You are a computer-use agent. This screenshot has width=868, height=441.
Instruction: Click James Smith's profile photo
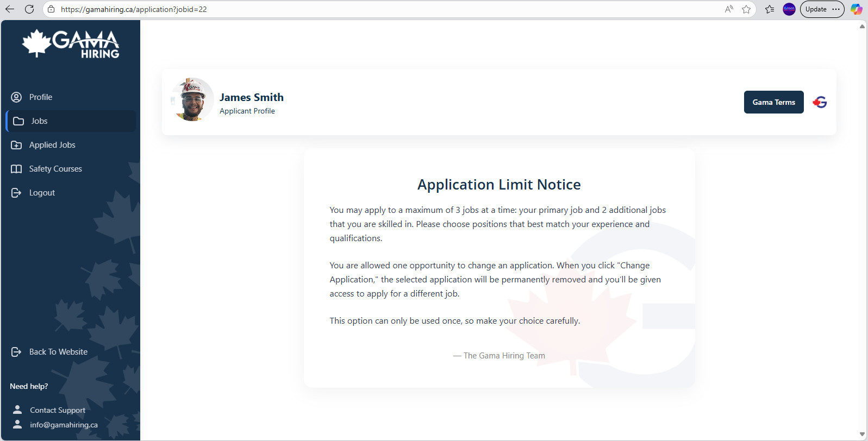pyautogui.click(x=192, y=99)
